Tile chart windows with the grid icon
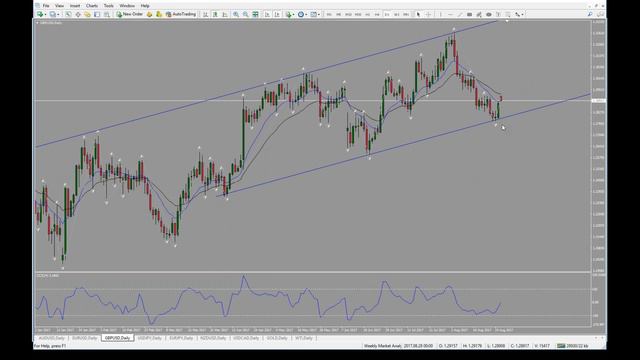The width and height of the screenshot is (640, 360). click(256, 14)
